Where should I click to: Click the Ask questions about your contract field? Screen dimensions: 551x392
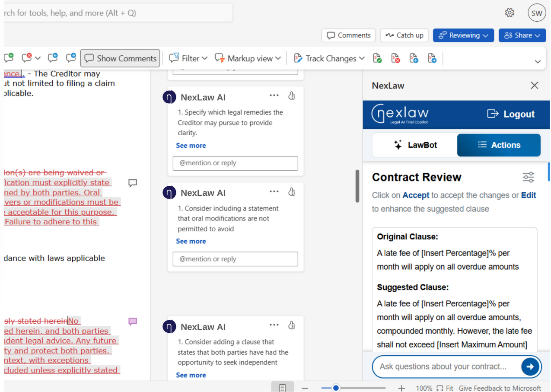pyautogui.click(x=447, y=367)
